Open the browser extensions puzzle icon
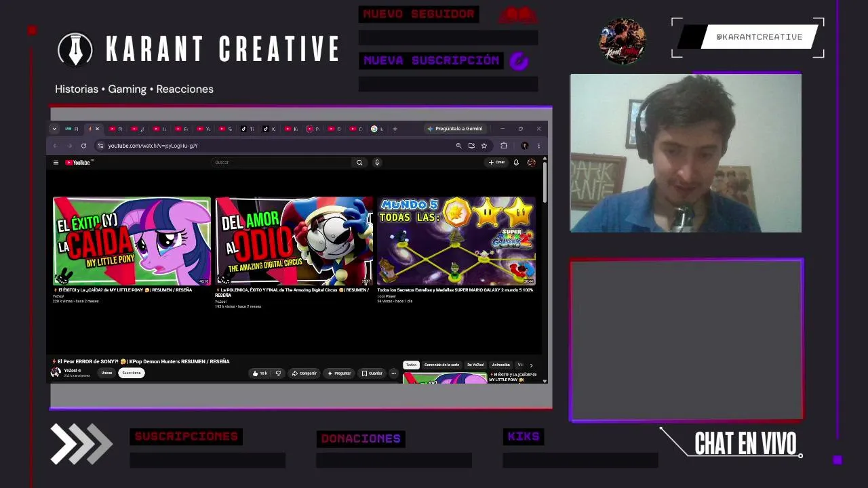Viewport: 868px width, 488px height. point(504,146)
